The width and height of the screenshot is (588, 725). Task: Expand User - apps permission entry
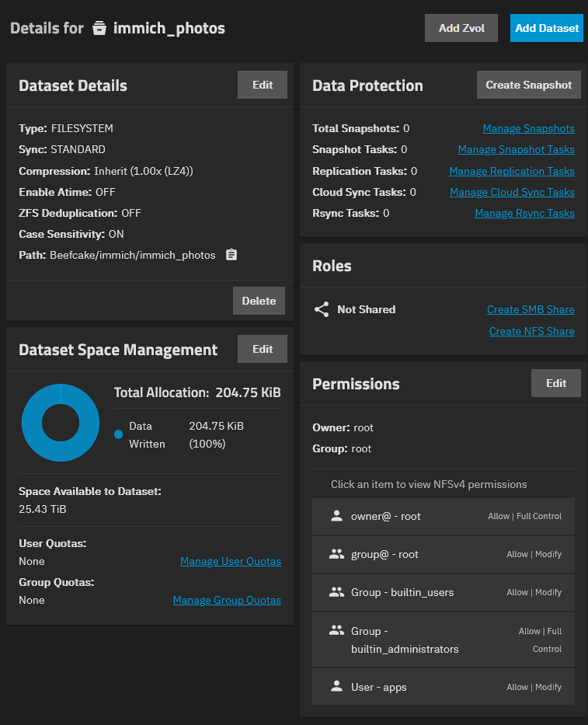[x=444, y=687]
